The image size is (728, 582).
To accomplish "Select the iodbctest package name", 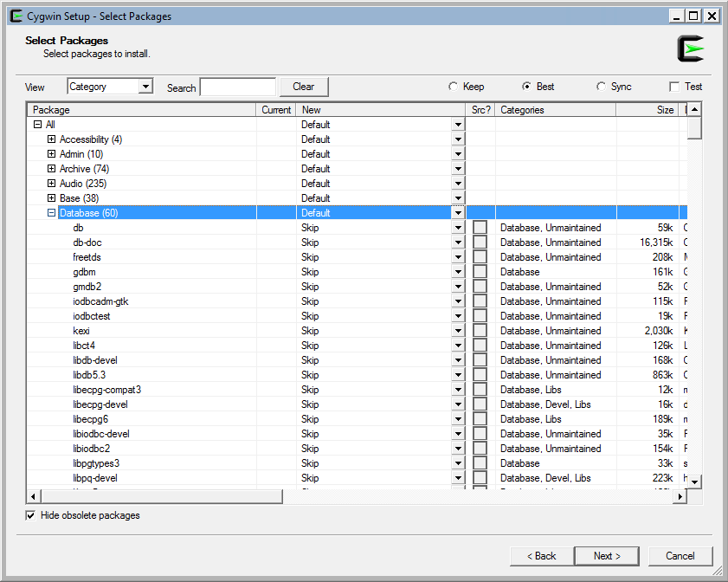I will 92,316.
